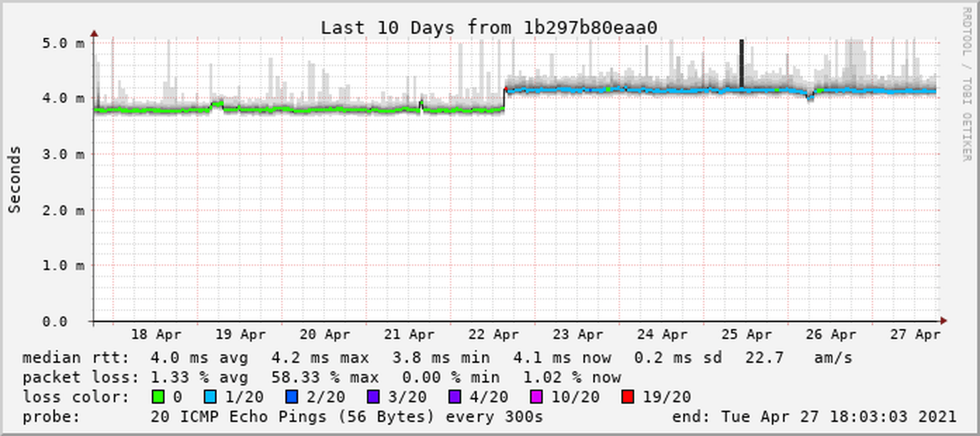Click the 'loss color:' legend label
Viewport: 980px width, 436px height.
tap(76, 397)
